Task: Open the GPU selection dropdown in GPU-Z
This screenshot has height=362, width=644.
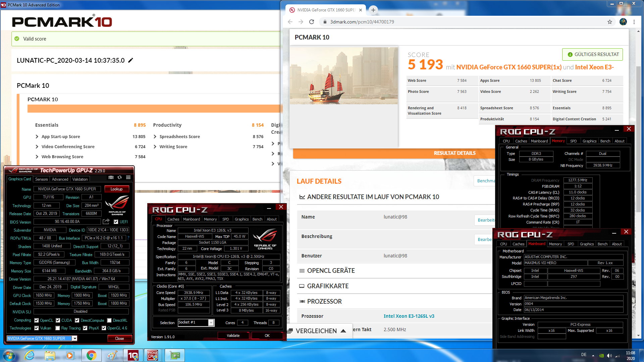Action: [x=75, y=339]
